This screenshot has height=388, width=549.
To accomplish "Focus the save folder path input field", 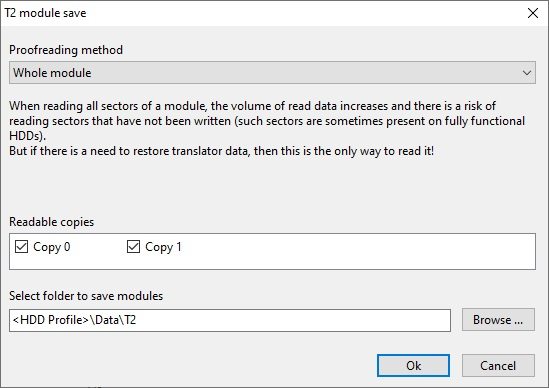I will point(230,320).
